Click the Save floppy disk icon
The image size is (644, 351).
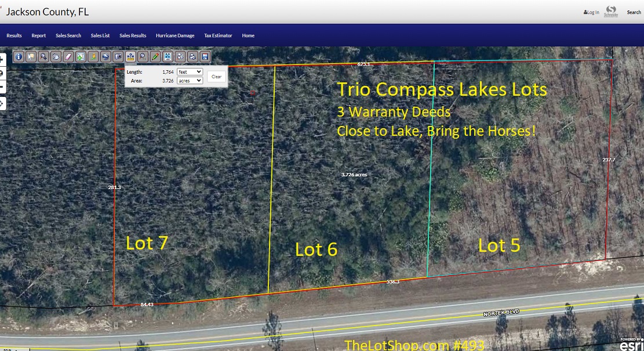(205, 57)
